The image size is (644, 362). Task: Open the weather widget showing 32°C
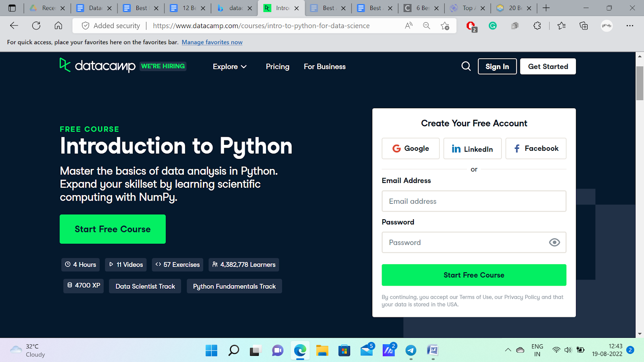27,350
